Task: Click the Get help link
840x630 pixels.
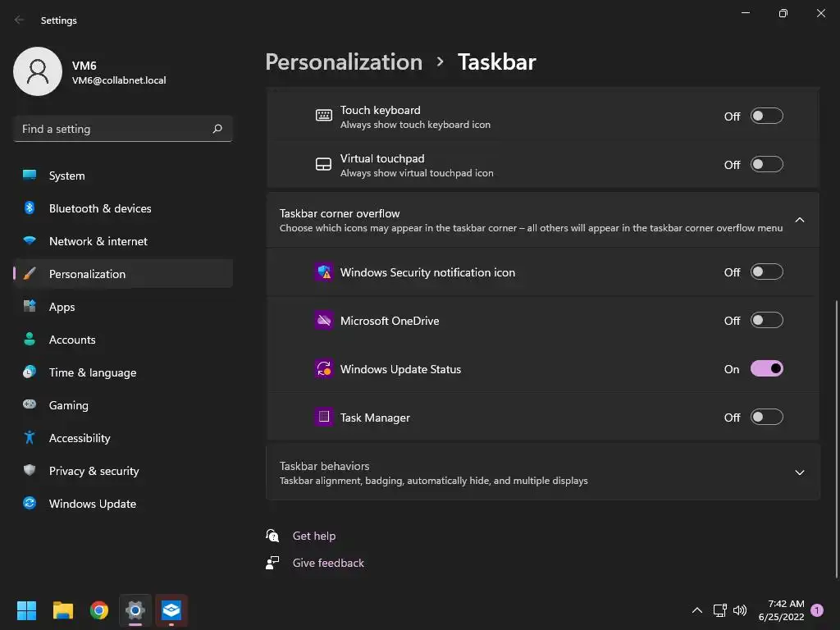Action: click(x=314, y=536)
